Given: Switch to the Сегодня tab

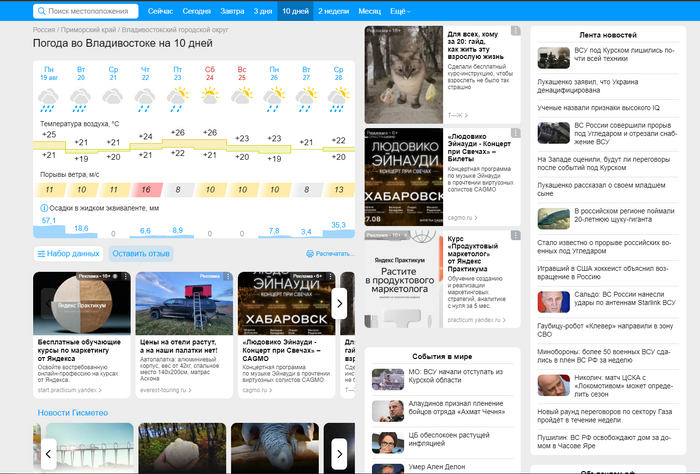Looking at the screenshot, I should [x=196, y=11].
